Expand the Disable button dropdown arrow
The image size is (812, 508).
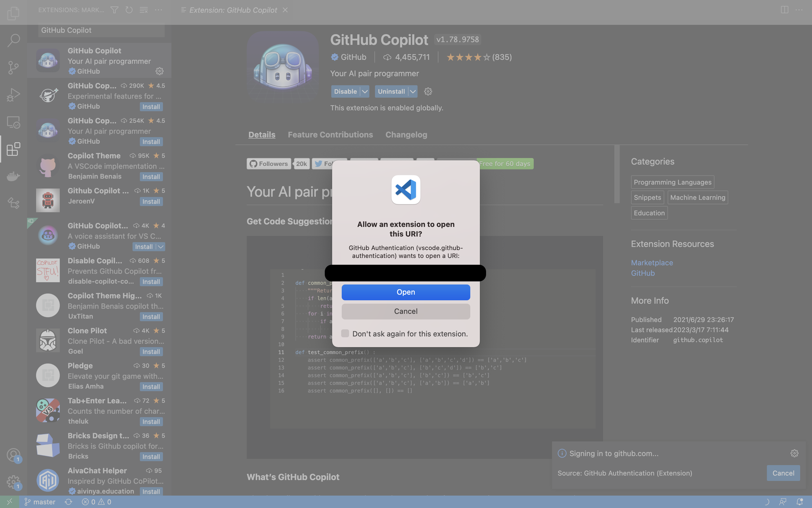365,91
